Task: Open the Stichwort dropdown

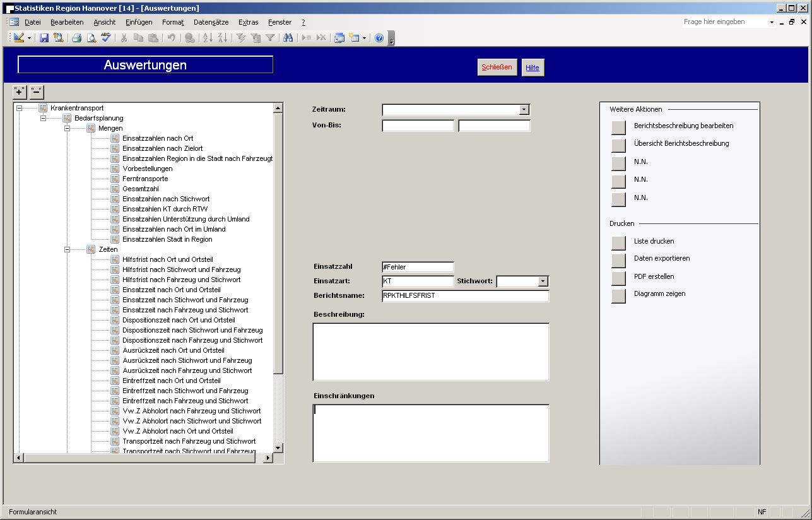Action: [x=543, y=281]
